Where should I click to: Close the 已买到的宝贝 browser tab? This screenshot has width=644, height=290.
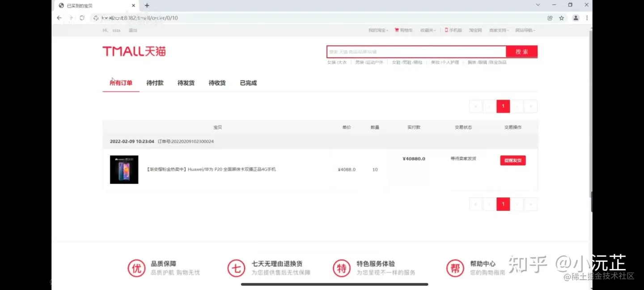(133, 5)
